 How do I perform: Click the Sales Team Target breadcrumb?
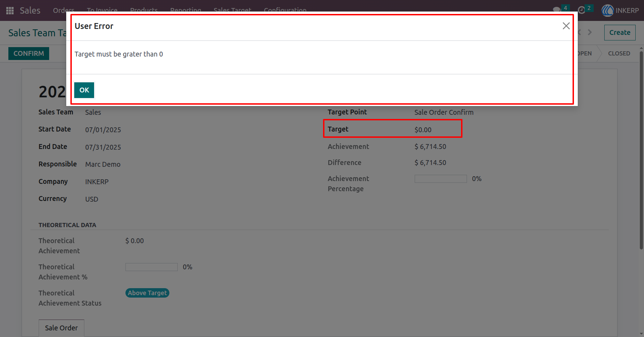[37, 33]
